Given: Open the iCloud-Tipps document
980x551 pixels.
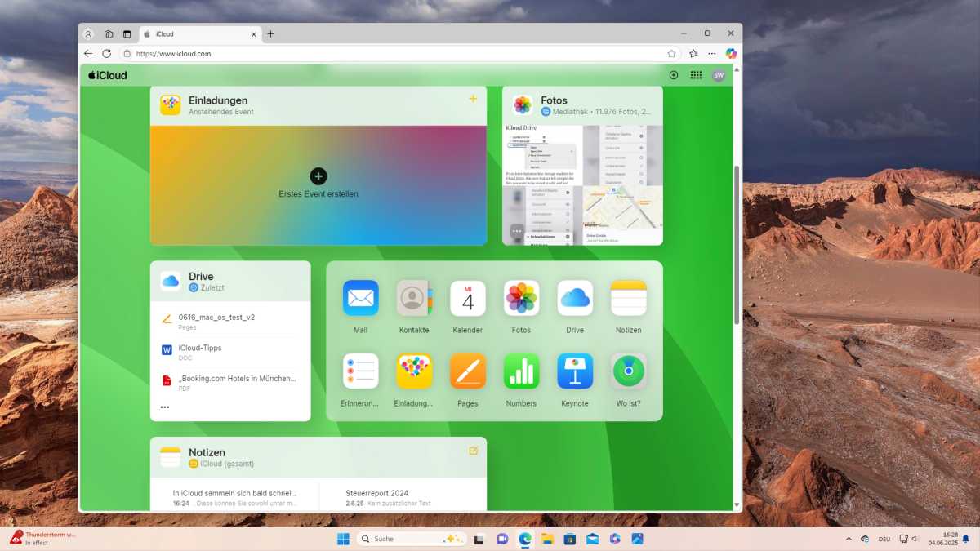Looking at the screenshot, I should click(200, 348).
